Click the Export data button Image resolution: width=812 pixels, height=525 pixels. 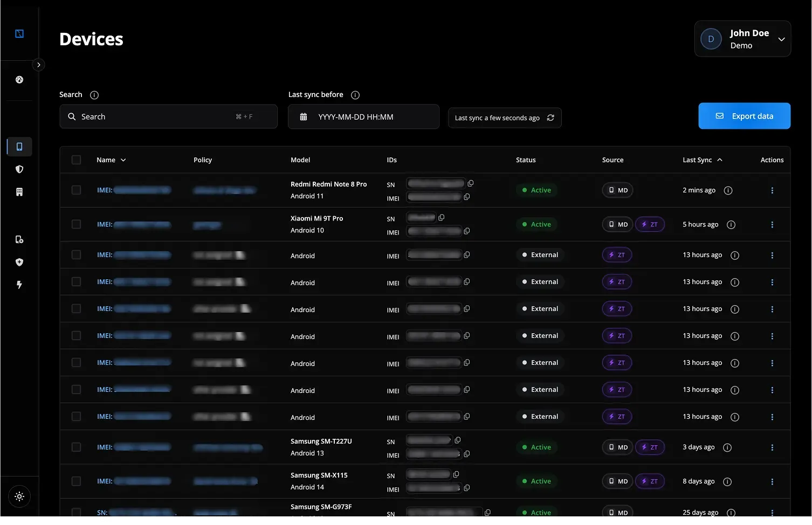[744, 116]
